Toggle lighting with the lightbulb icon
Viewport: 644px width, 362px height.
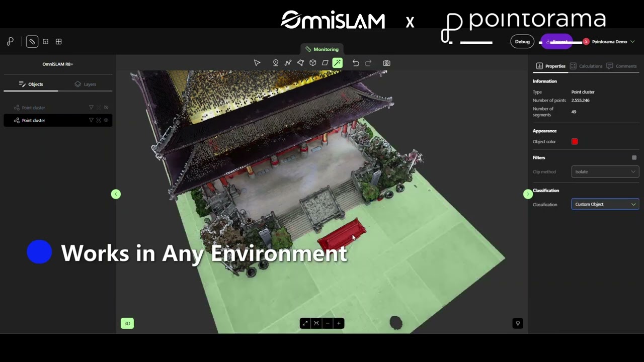pyautogui.click(x=518, y=323)
